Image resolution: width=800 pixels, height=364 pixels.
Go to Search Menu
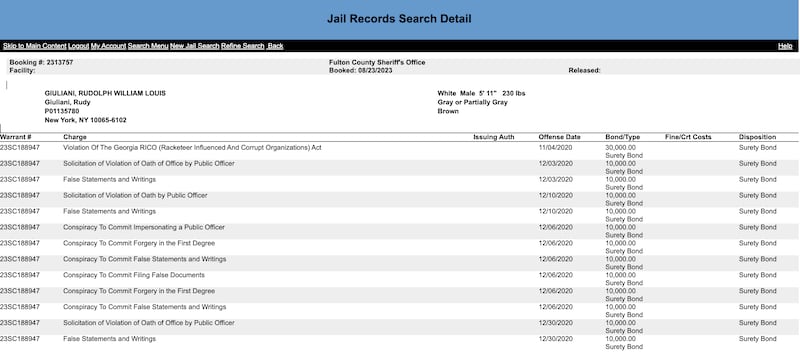click(x=148, y=46)
